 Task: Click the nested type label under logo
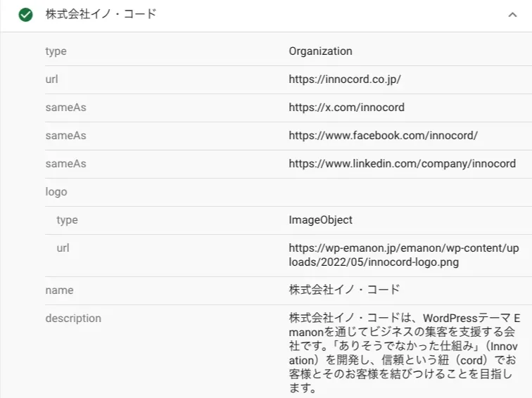(67, 220)
